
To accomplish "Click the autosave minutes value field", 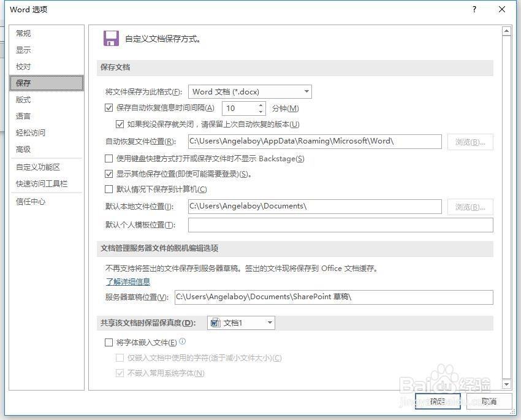I will 240,109.
